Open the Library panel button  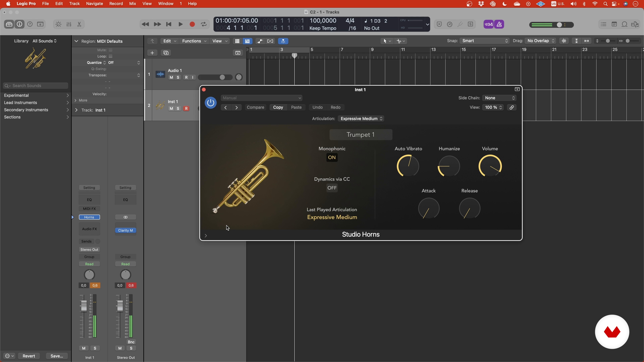(x=9, y=24)
